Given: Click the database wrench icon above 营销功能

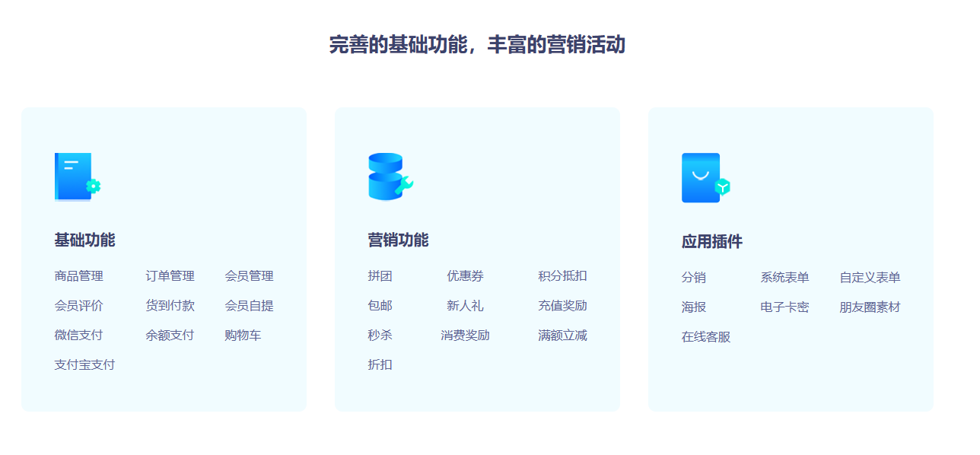Looking at the screenshot, I should 390,177.
